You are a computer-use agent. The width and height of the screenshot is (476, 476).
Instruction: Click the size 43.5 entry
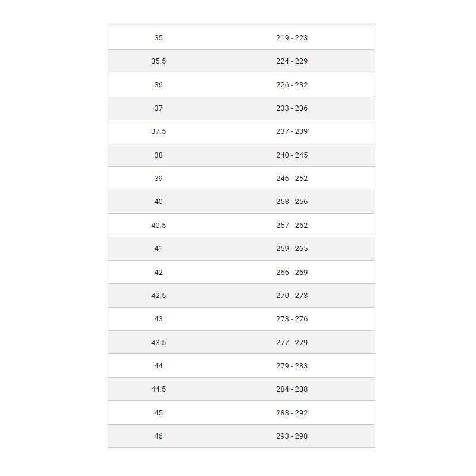tap(158, 343)
